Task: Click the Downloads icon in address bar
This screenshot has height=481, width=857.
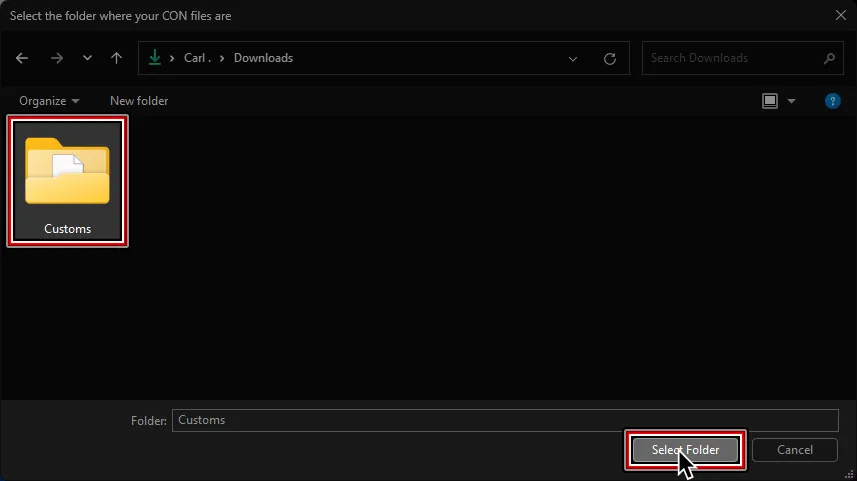Action: (x=155, y=57)
